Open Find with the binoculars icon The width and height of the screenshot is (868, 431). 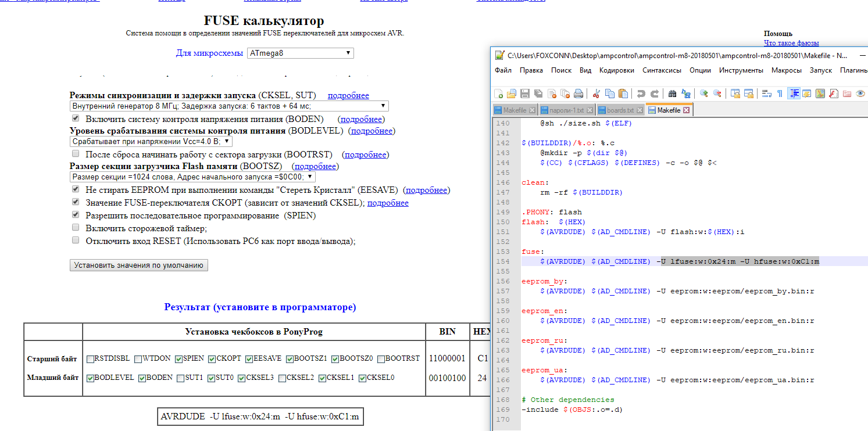[673, 94]
